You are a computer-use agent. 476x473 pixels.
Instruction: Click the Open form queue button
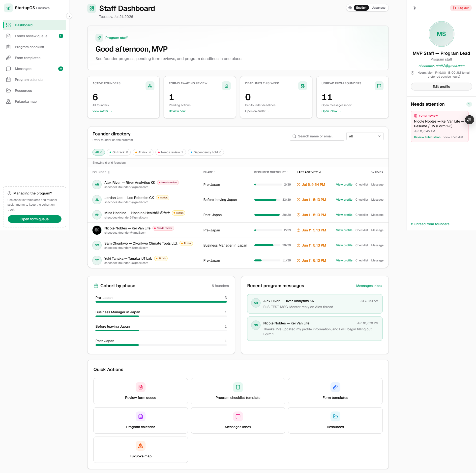(x=34, y=219)
